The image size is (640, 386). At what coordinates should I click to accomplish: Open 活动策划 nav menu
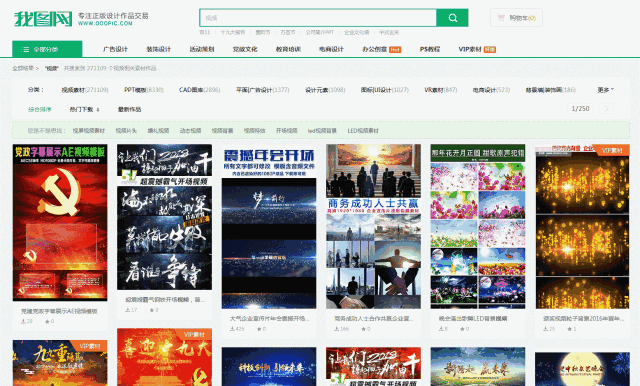pos(202,49)
